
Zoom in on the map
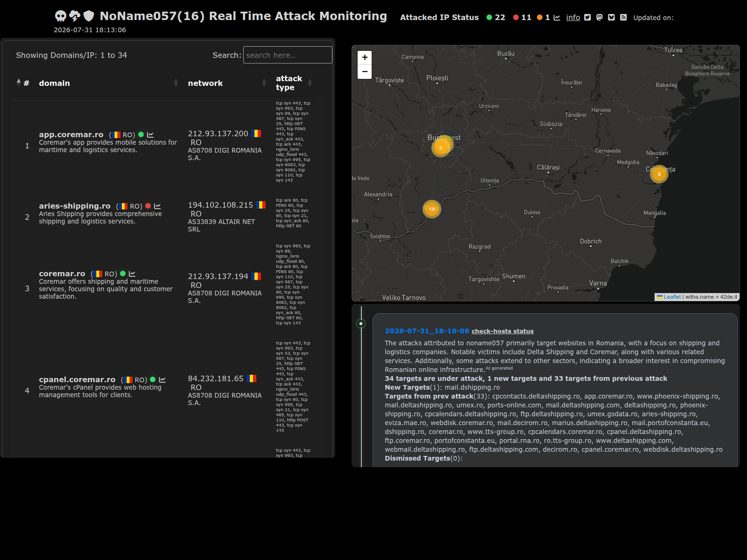click(365, 57)
